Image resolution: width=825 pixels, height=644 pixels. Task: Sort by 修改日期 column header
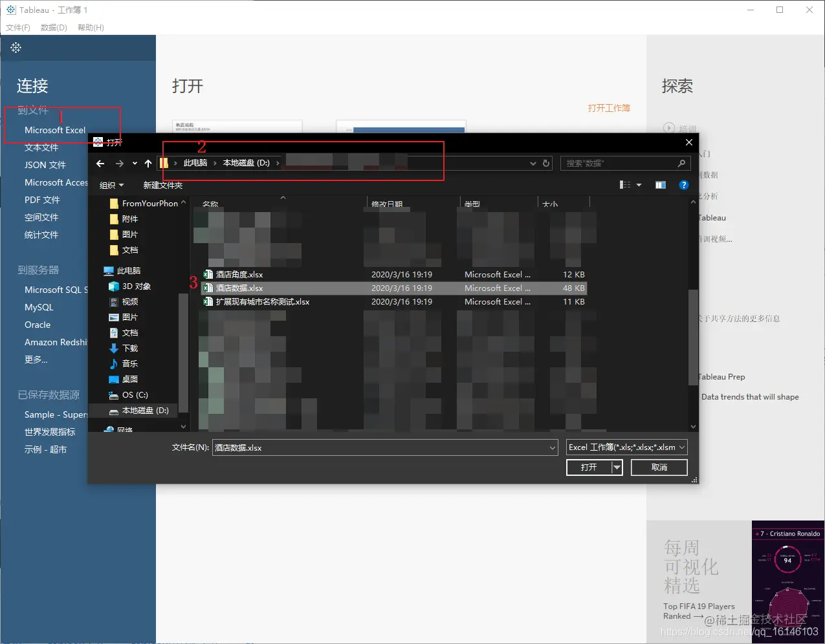point(387,203)
